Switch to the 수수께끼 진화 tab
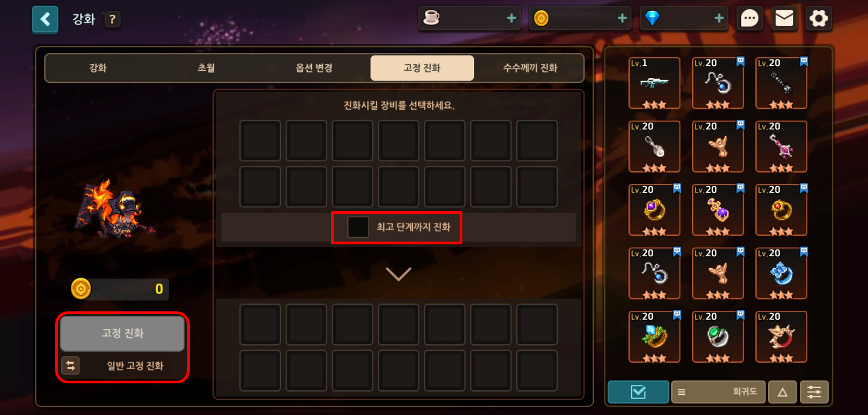This screenshot has height=415, width=868. tap(530, 68)
